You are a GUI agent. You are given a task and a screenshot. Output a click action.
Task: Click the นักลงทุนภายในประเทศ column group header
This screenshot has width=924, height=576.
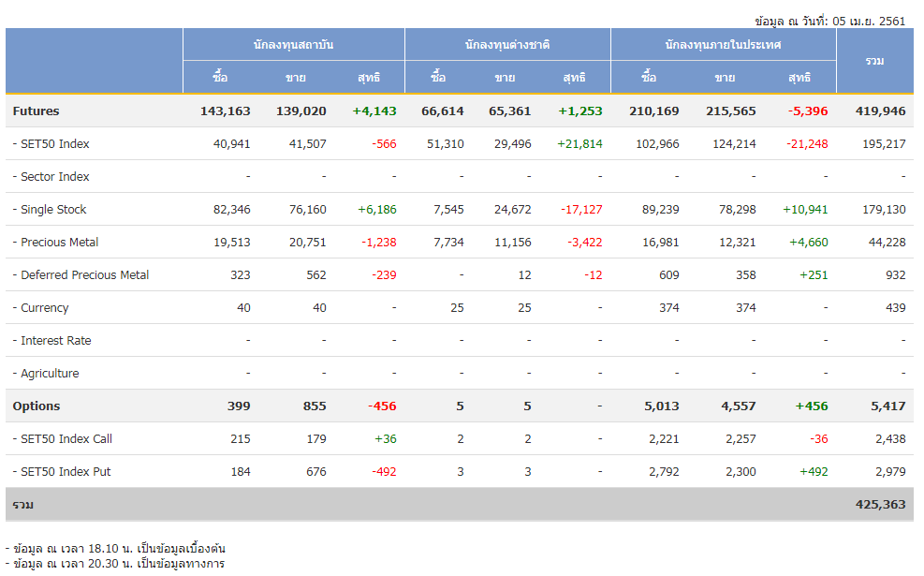723,45
